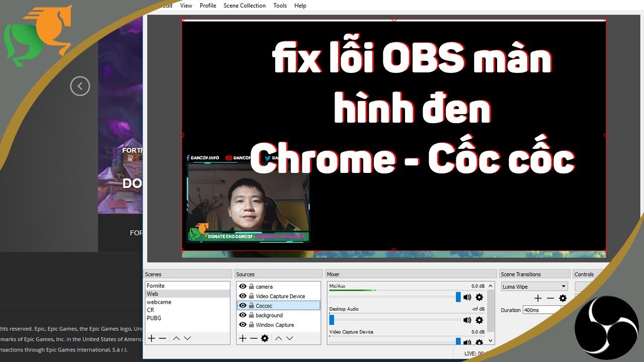This screenshot has width=644, height=362.
Task: Toggle lock on Coccoc source
Action: tap(251, 306)
